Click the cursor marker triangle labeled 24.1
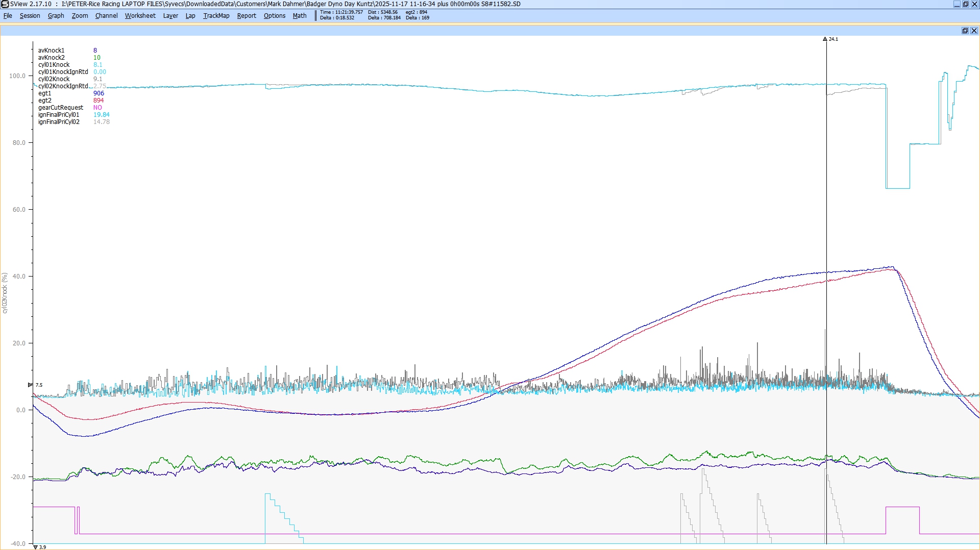Viewport: 980px width, 550px height. click(825, 39)
